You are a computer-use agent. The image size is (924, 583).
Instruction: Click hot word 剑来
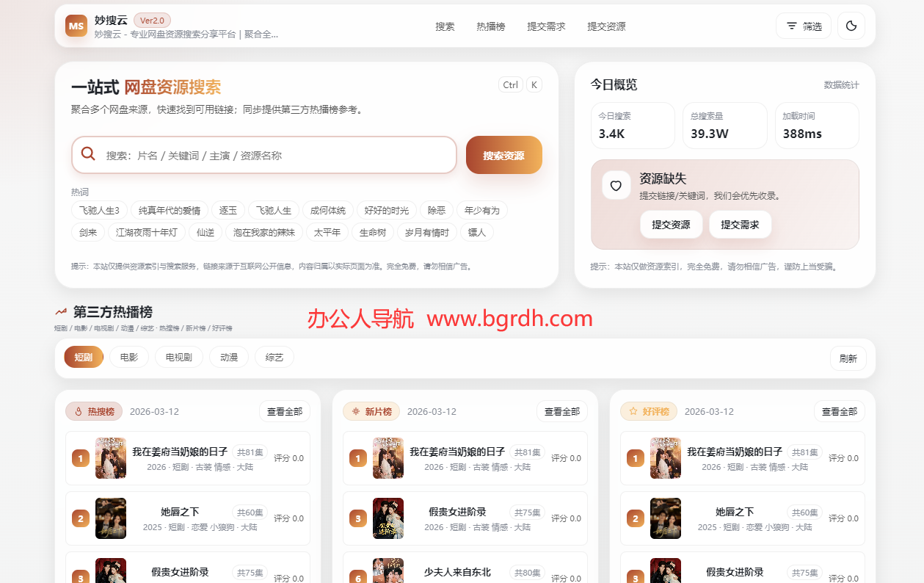pos(88,233)
